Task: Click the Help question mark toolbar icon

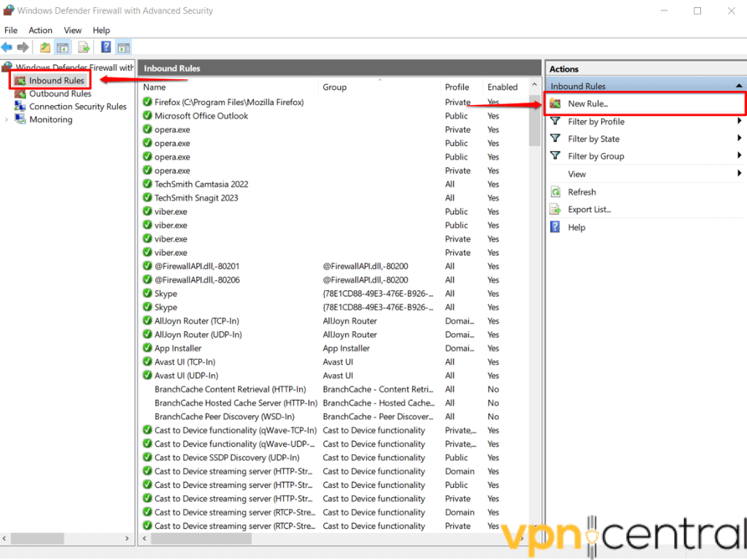Action: (x=103, y=47)
